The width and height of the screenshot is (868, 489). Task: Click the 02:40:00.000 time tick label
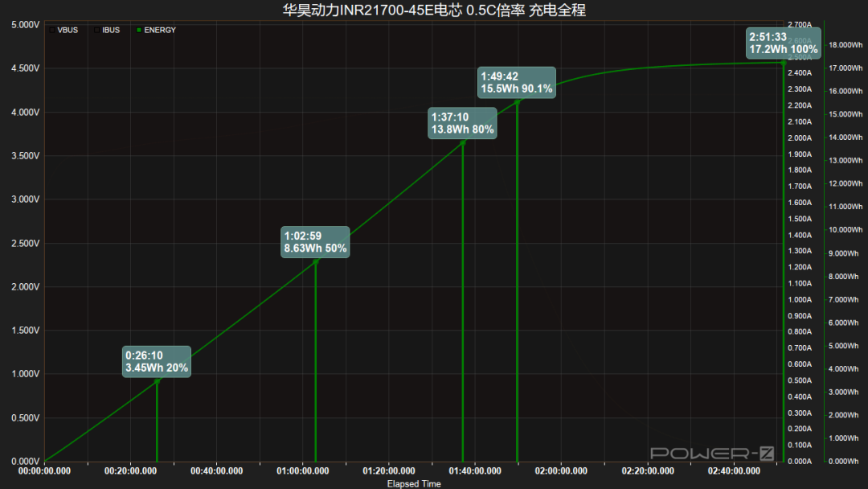click(734, 471)
